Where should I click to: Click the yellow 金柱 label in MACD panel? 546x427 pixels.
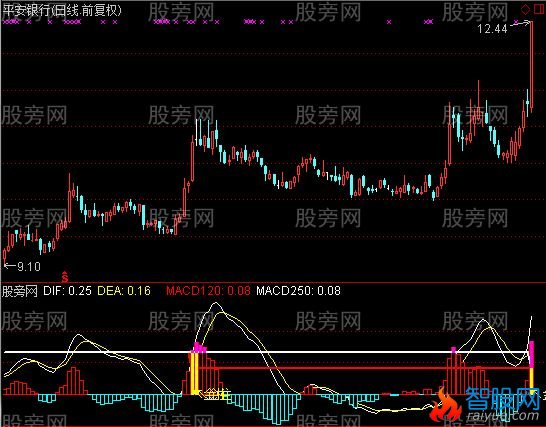tap(217, 395)
